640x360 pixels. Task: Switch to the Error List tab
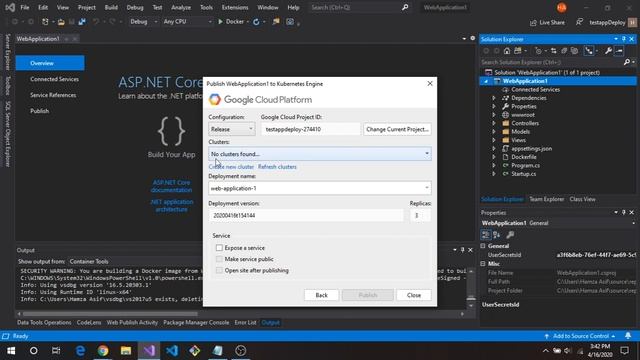click(x=245, y=322)
